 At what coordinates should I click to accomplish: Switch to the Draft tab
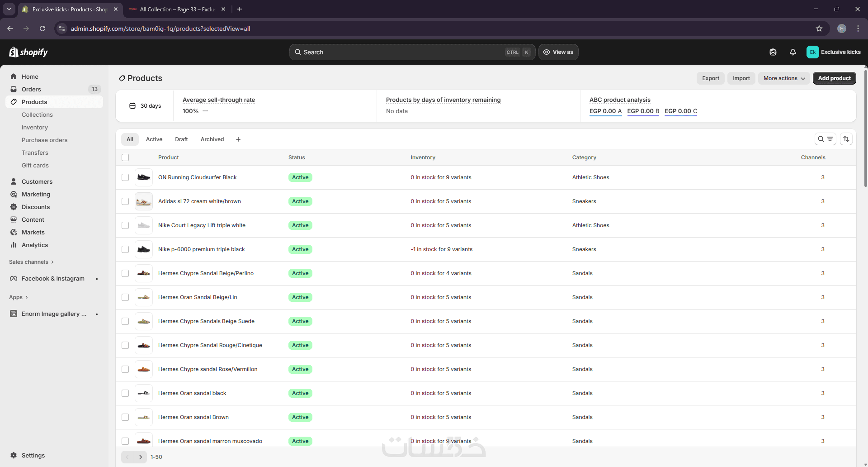pos(181,139)
